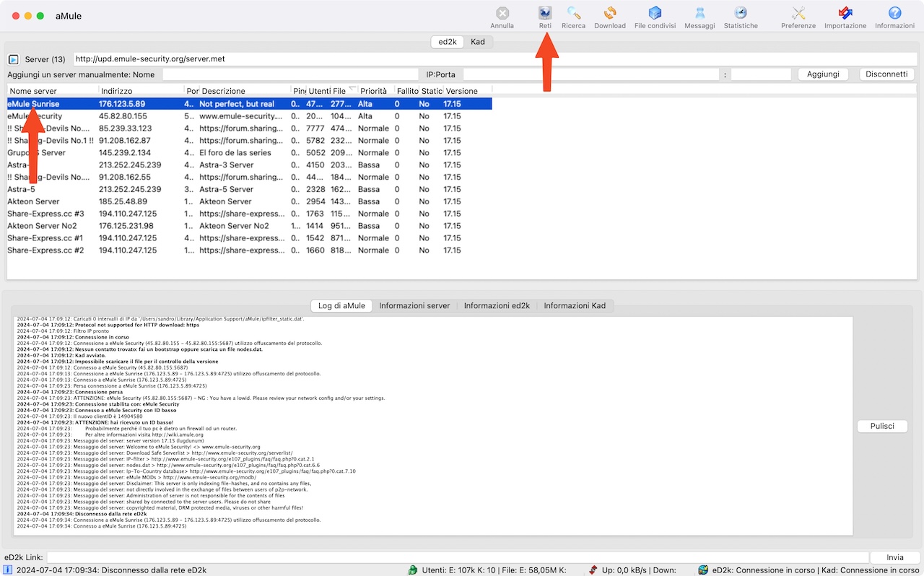
Task: Select the Informazioni server tab
Action: click(414, 306)
